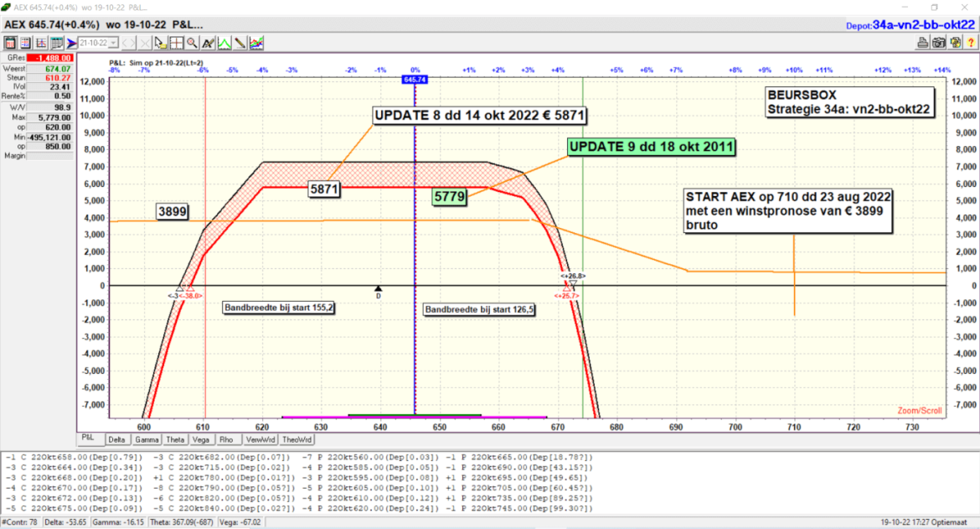Viewport: 980px width, 529px height.
Task: Select position '-1 P 22Okt745.00'
Action: click(518, 508)
